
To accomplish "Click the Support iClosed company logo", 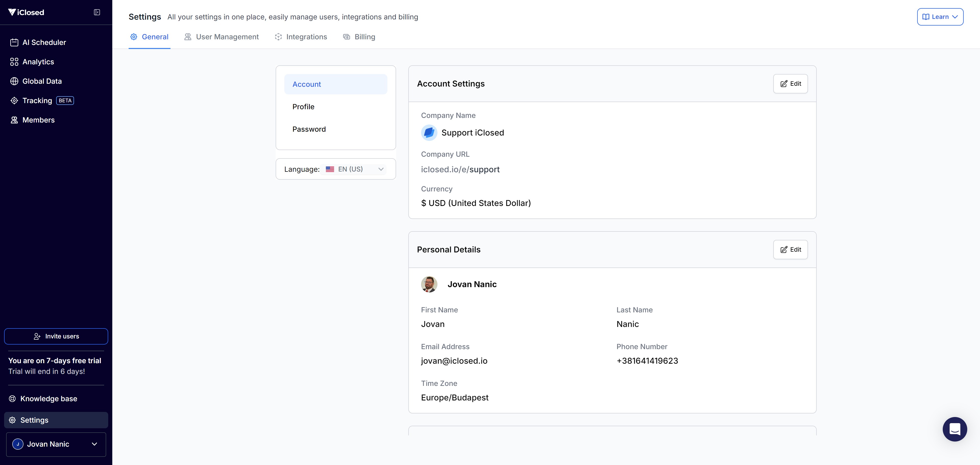I will tap(429, 133).
